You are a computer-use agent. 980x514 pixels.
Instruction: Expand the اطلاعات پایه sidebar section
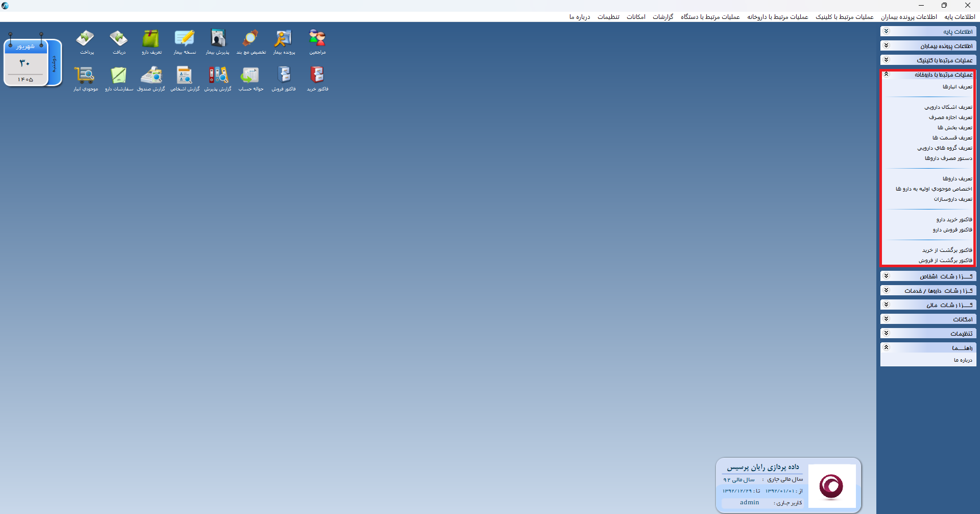[x=928, y=32]
